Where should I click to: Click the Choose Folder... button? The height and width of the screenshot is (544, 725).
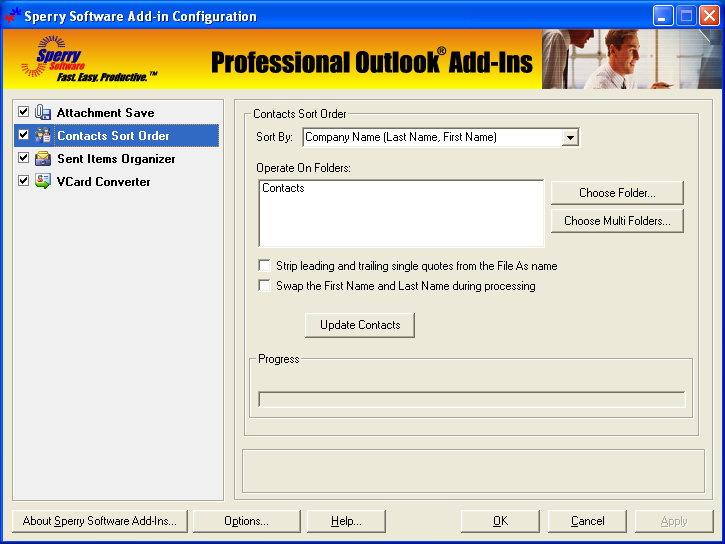tap(617, 193)
